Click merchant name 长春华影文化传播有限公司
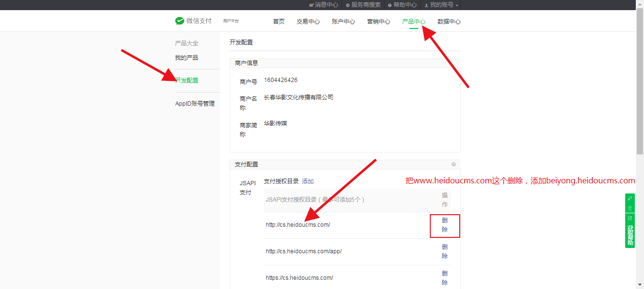Screen dimensions: 644x289 (299, 97)
